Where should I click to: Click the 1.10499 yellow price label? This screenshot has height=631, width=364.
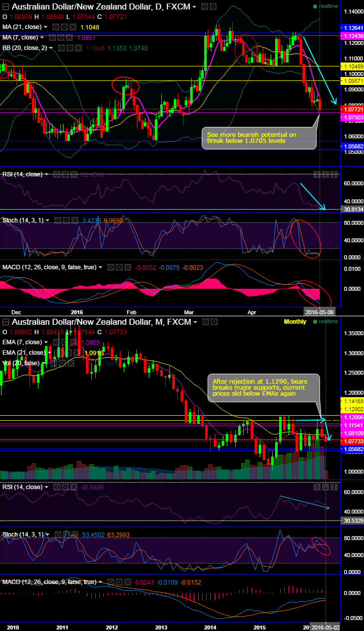point(352,66)
